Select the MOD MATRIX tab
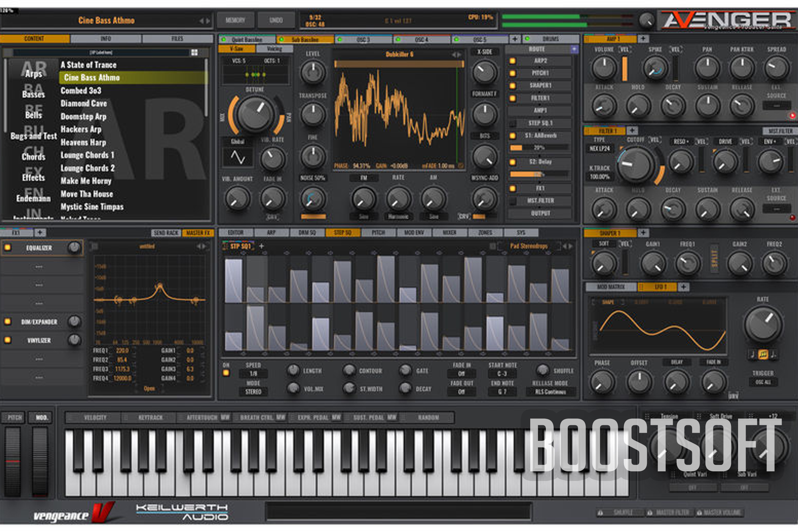Viewport: 798px width, 532px height. point(611,287)
